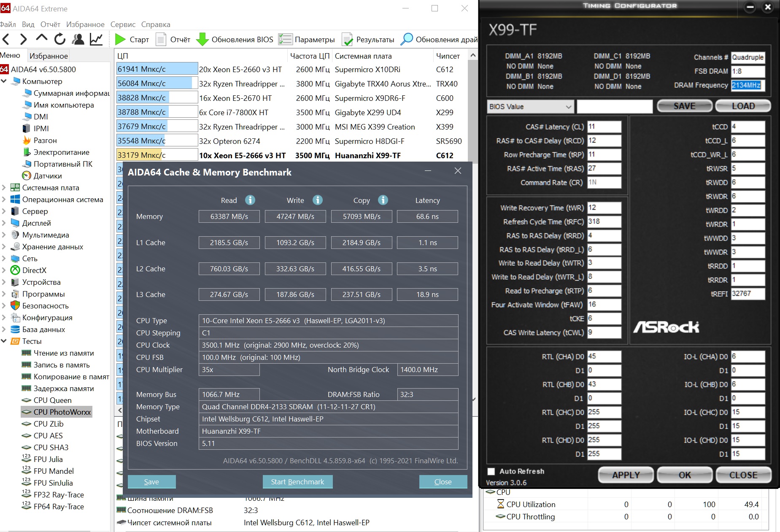Click the refresh icon in AIDA64 toolbar
The image size is (780, 532).
point(60,39)
